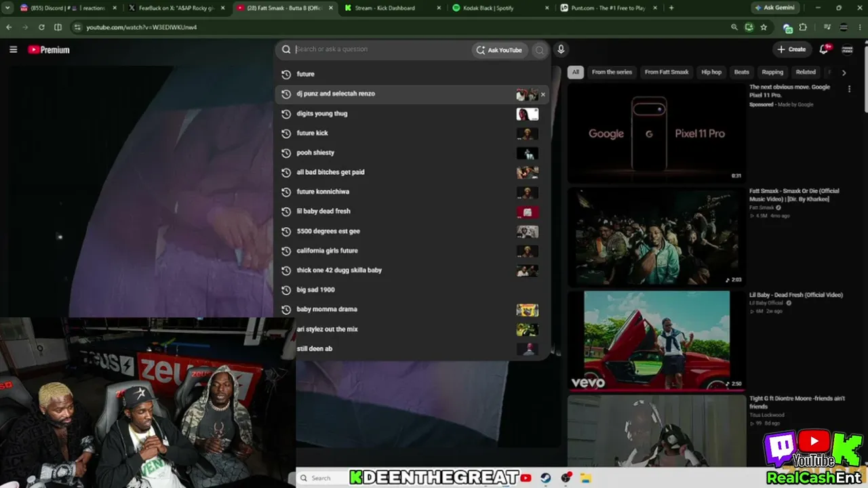This screenshot has width=868, height=488.
Task: Select the 'Related' filter chip
Action: click(x=806, y=72)
